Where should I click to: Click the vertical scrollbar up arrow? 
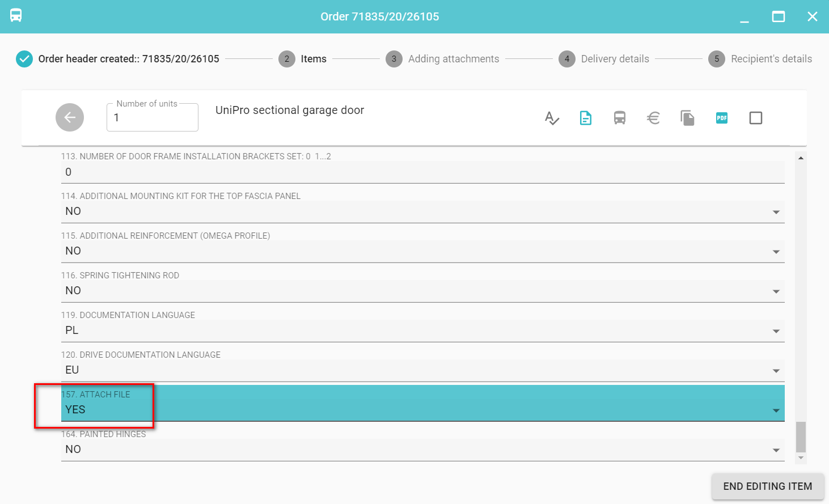click(801, 158)
